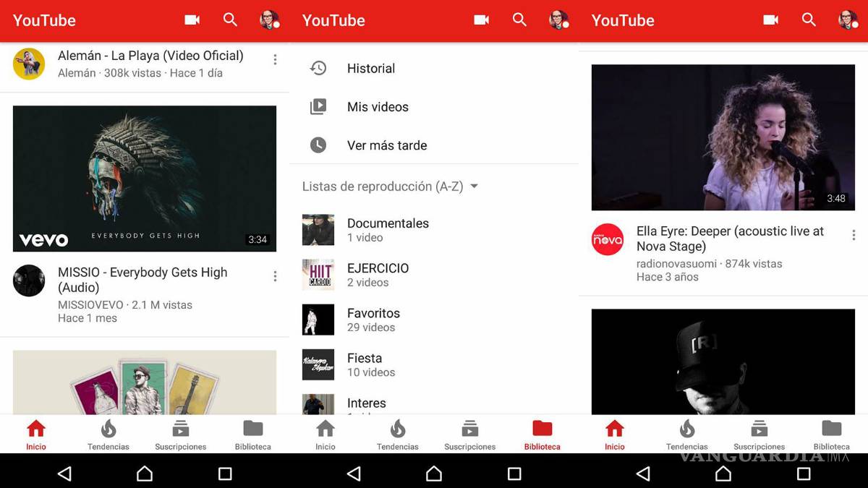Viewport: 868px width, 488px height.
Task: Expand the Listas de reproducción (A-Z) sort dropdown
Action: point(474,187)
